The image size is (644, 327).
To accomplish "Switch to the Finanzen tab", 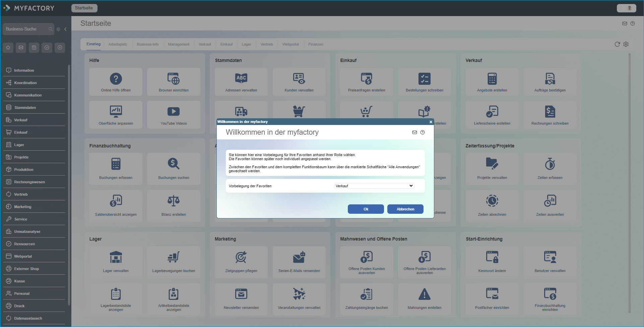I will click(316, 44).
